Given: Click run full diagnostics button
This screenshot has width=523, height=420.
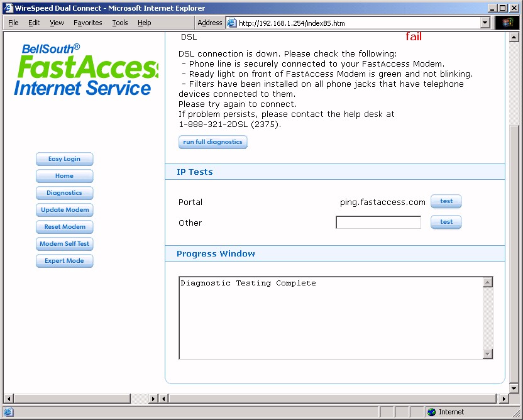Looking at the screenshot, I should pyautogui.click(x=213, y=142).
